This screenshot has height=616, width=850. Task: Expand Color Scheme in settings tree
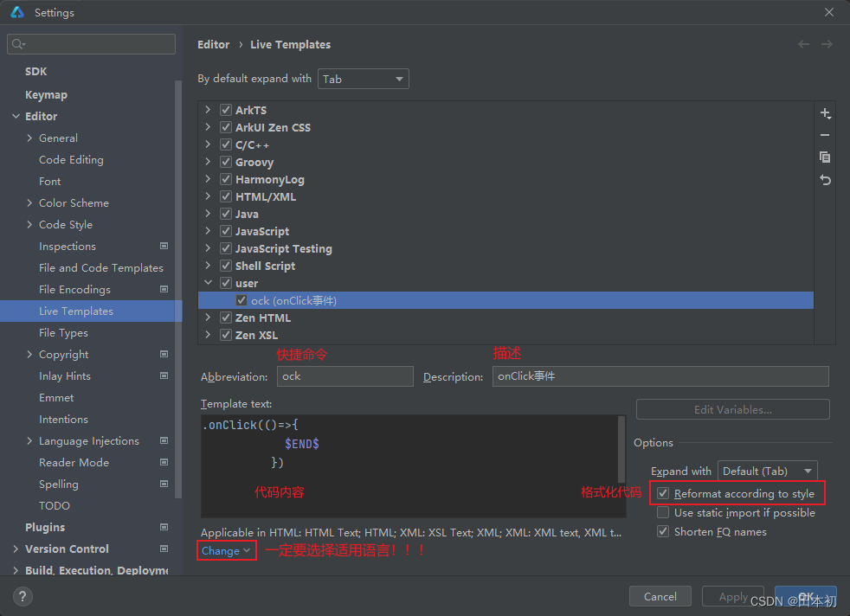29,202
